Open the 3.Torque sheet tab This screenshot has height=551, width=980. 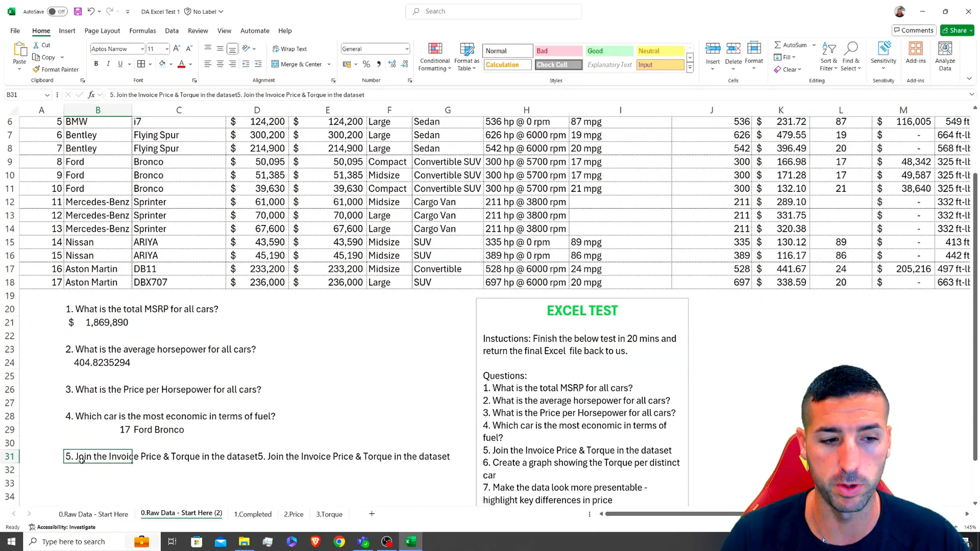tap(329, 514)
